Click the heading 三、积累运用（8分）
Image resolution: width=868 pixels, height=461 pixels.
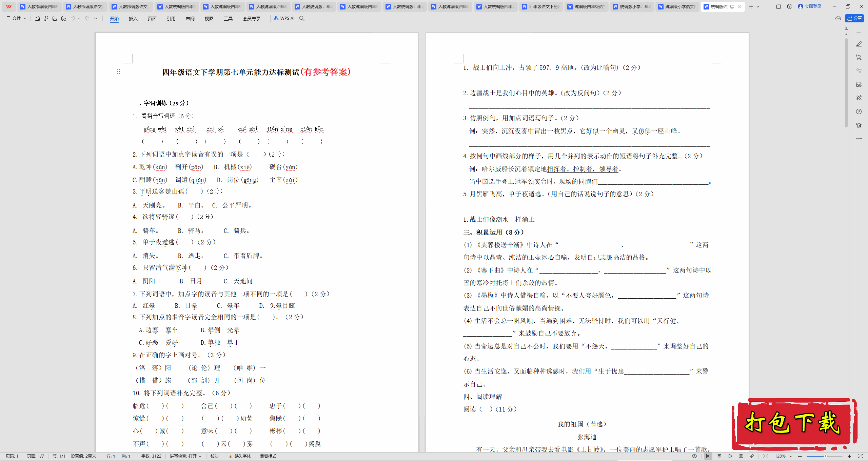(494, 232)
